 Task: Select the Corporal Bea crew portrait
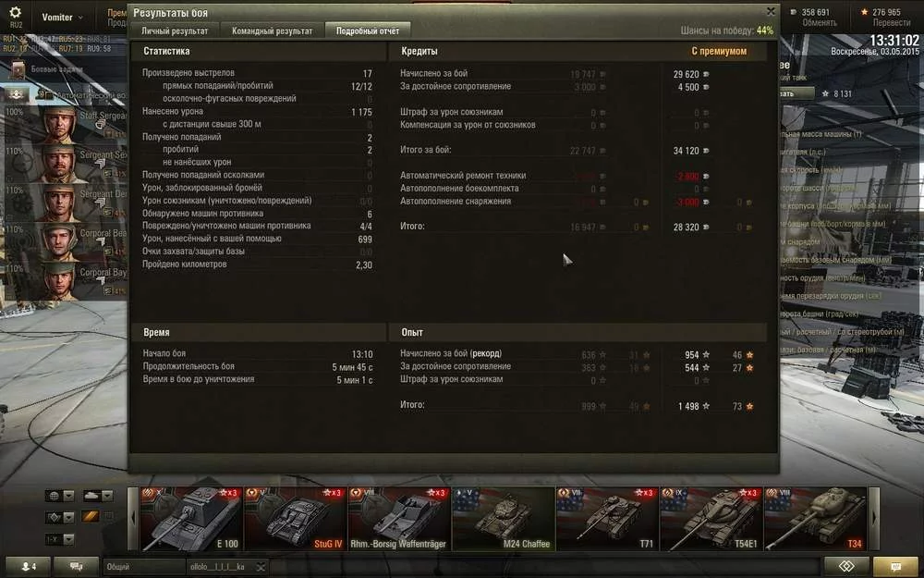tap(59, 241)
